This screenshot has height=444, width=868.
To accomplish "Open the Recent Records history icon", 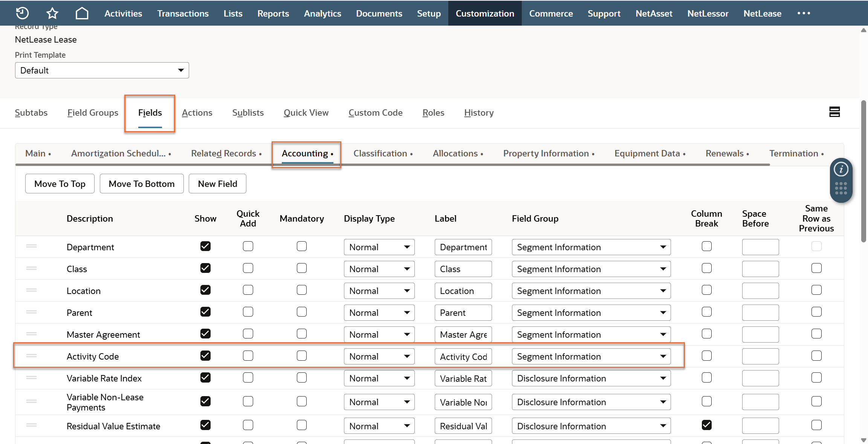I will coord(22,13).
